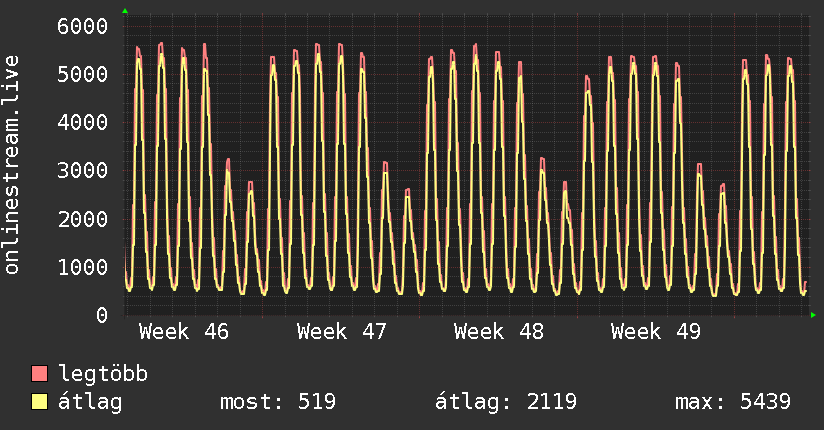Select the legtöbb legend label
The width and height of the screenshot is (824, 430).
pyautogui.click(x=103, y=375)
